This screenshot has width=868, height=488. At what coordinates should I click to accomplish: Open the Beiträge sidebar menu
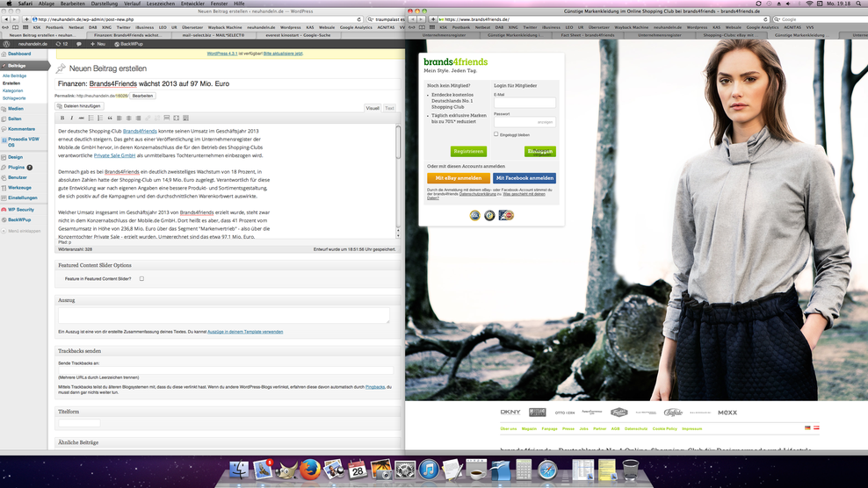25,66
